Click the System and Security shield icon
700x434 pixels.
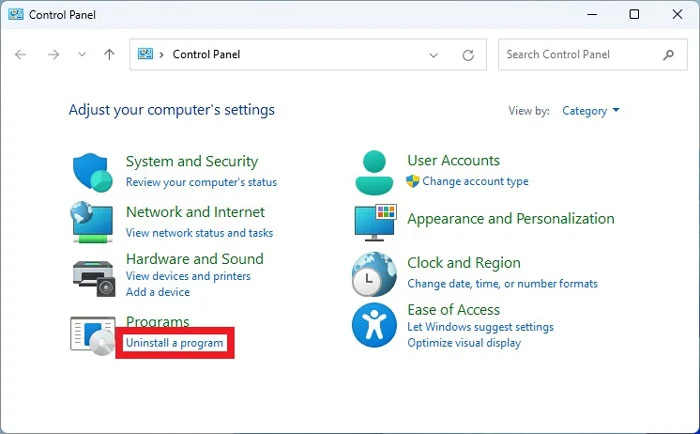tap(92, 172)
